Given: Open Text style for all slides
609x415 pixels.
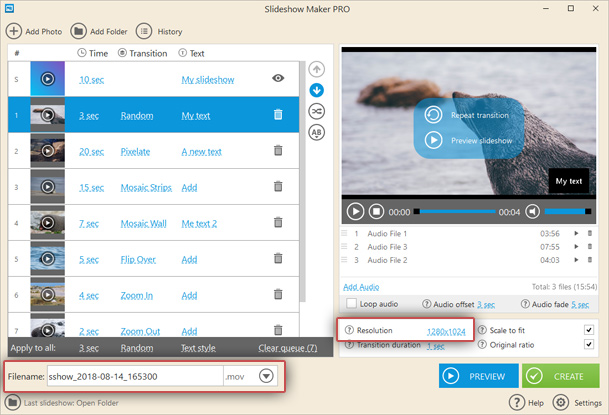Looking at the screenshot, I should [x=198, y=348].
